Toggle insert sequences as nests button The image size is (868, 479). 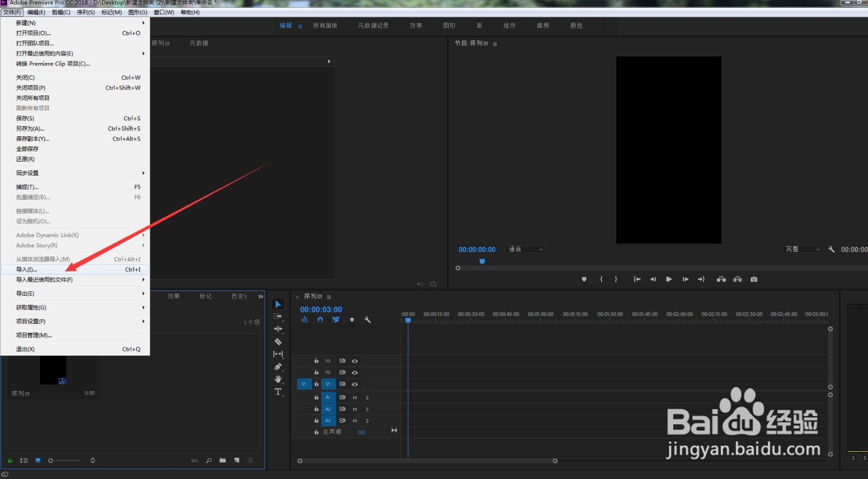pos(304,320)
